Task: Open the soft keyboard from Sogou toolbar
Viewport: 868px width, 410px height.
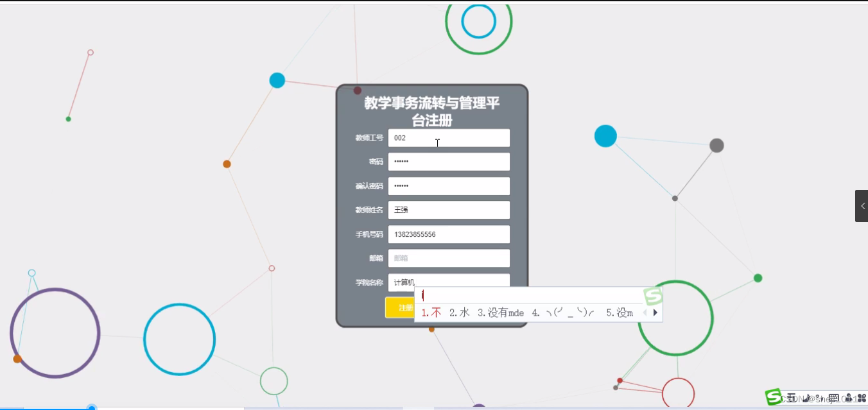Action: click(x=834, y=398)
